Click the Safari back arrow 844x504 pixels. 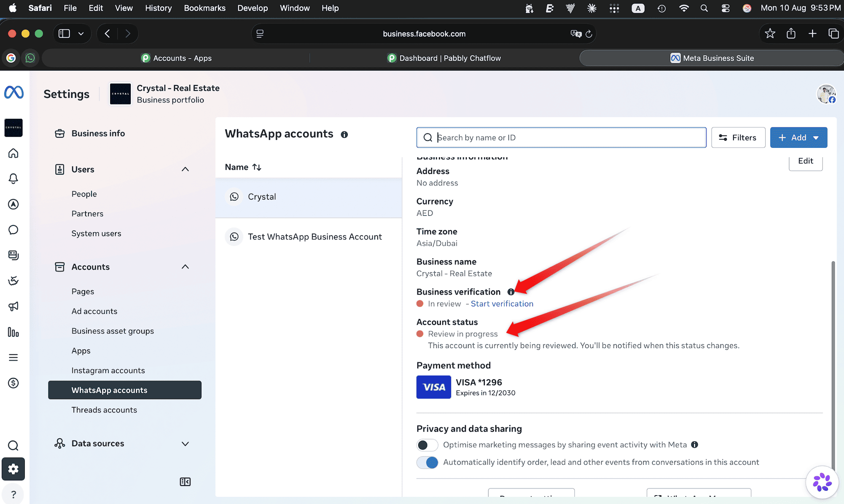click(108, 34)
